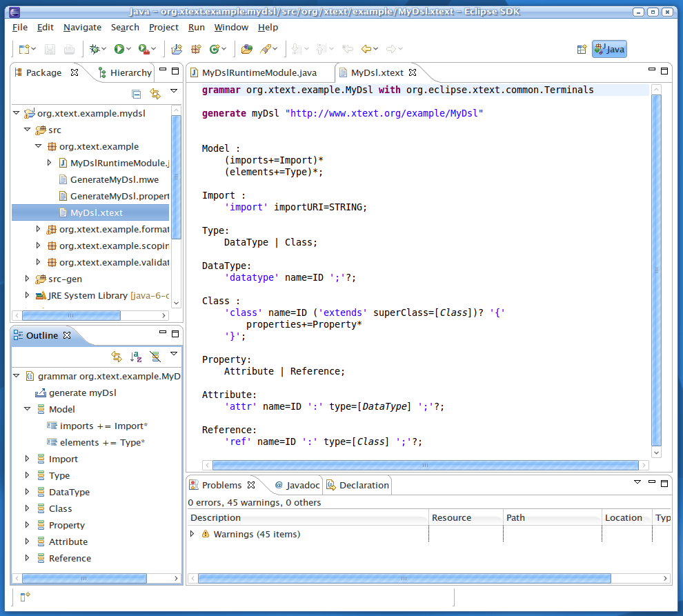Minimize the editor area
The image size is (683, 616).
coord(652,70)
